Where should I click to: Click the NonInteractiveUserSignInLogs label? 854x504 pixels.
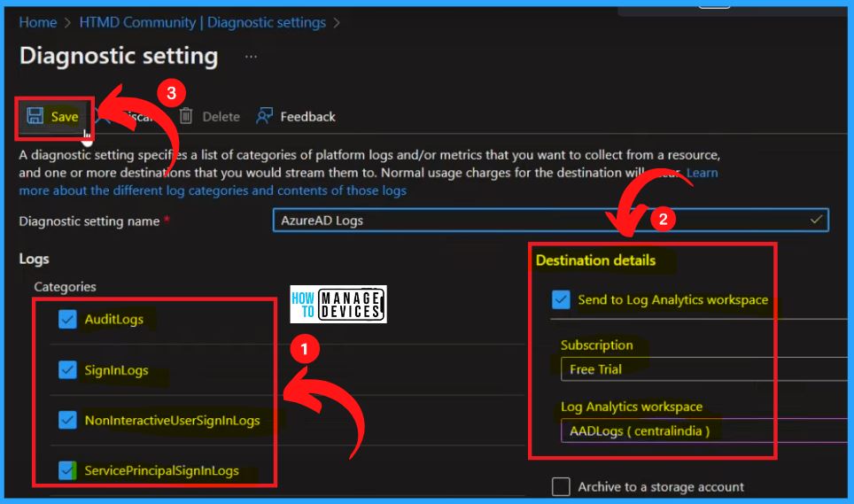click(172, 420)
